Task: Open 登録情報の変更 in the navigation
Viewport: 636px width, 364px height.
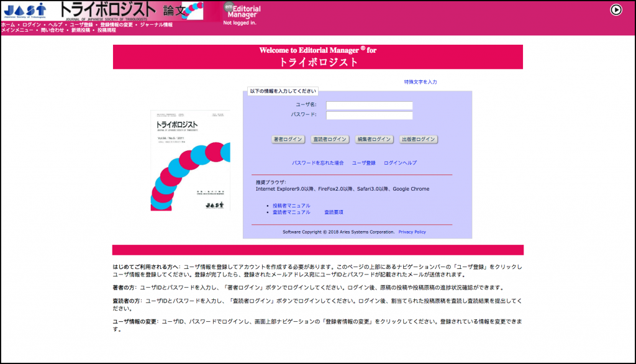Action: (116, 25)
